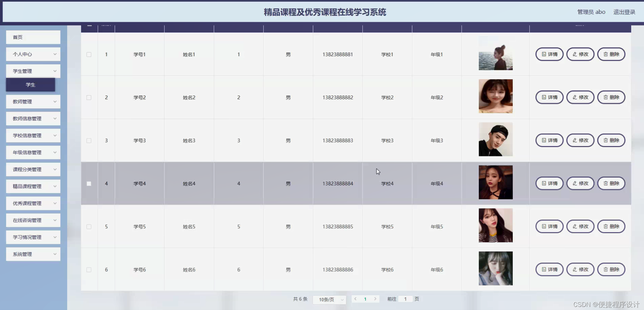Click 管理员 abo in header
The width and height of the screenshot is (644, 310).
(x=591, y=12)
